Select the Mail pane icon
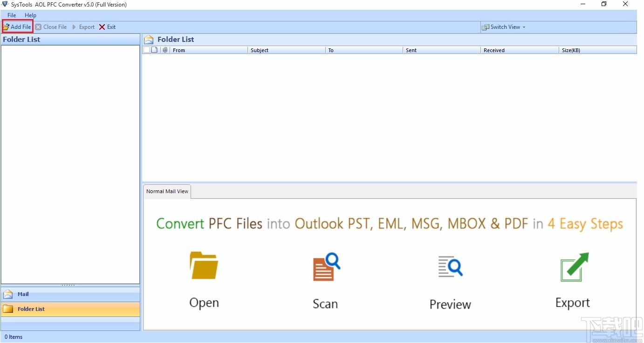644x343 pixels. coord(8,294)
